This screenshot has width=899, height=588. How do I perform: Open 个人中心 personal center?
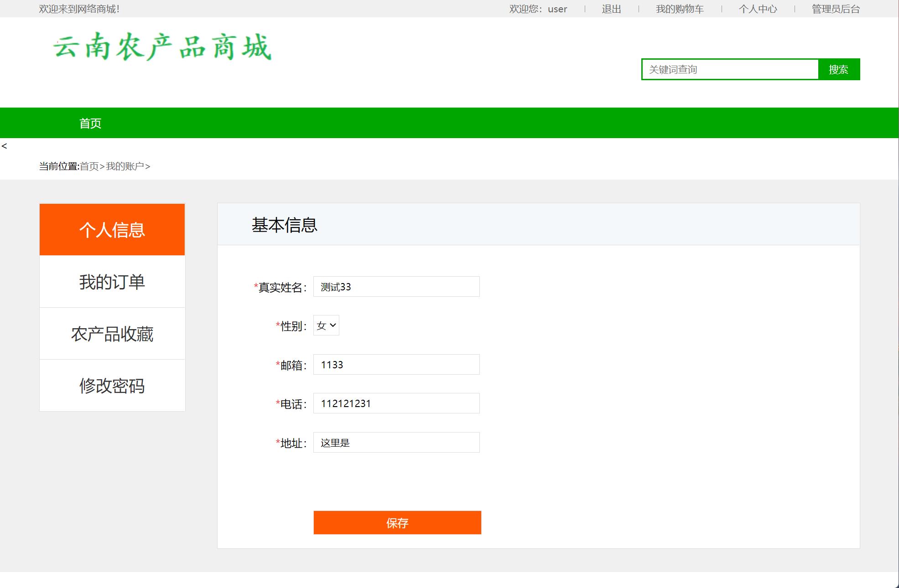pos(758,9)
